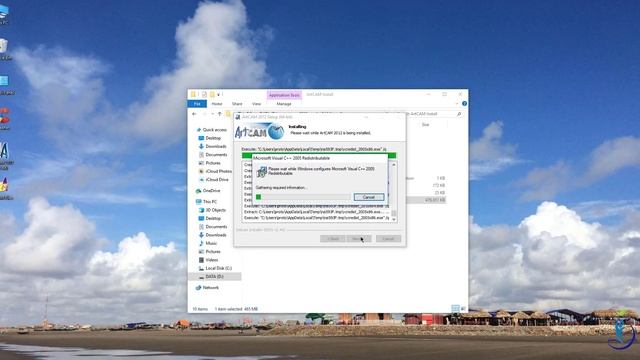Open the recent locations dropdown arrow
Viewport: 640px width, 360px height.
point(212,114)
